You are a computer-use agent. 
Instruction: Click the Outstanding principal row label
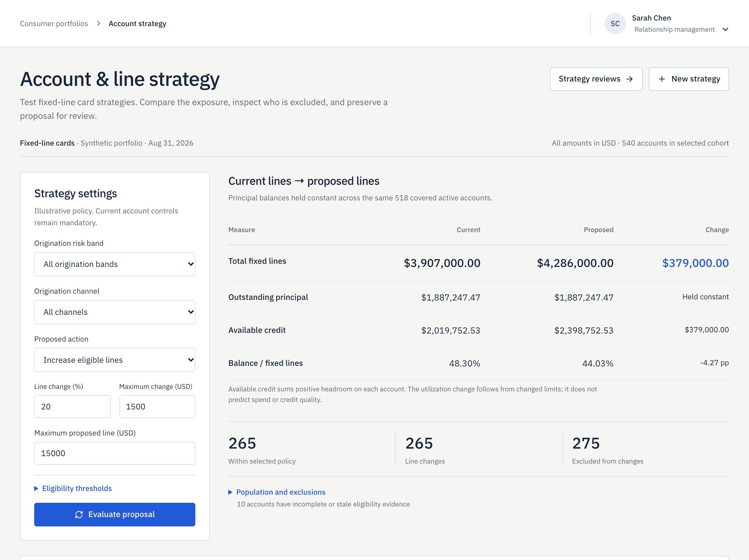click(x=268, y=297)
